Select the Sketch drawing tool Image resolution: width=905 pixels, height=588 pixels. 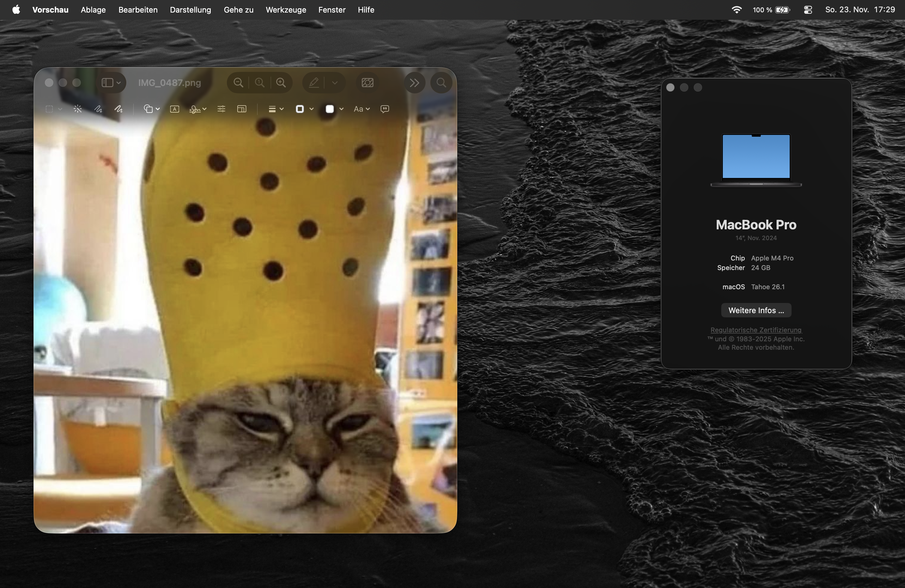click(98, 109)
